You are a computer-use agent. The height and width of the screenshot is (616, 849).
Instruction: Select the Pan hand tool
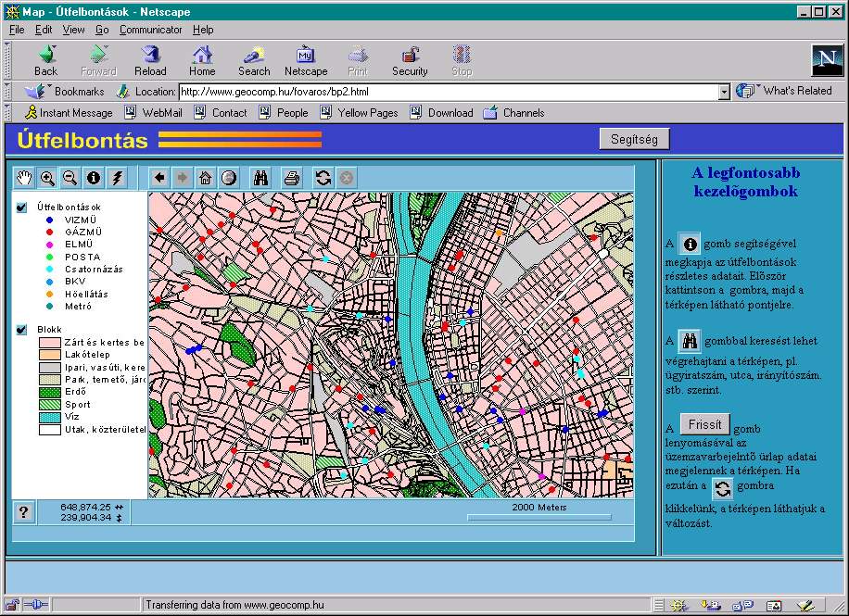23,178
